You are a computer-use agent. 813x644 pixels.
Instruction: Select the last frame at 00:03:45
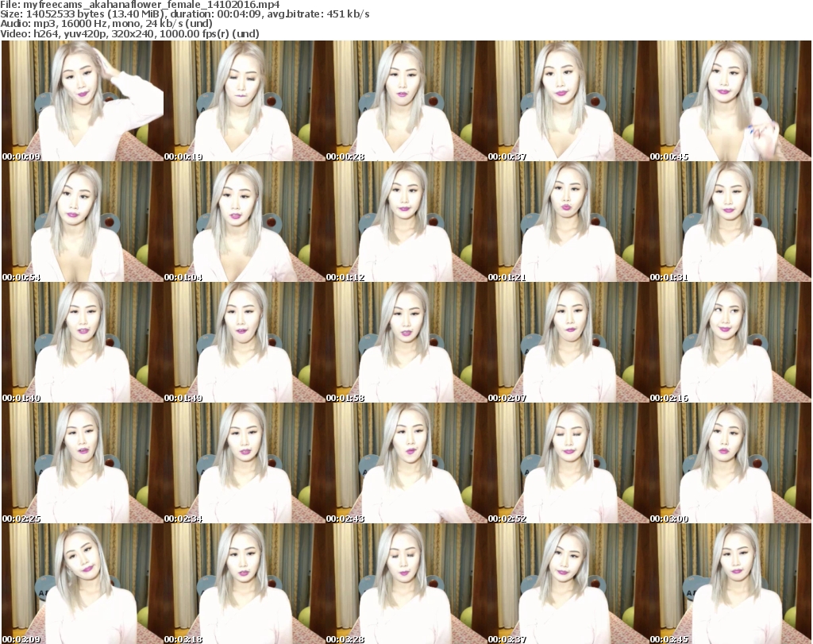[730, 584]
